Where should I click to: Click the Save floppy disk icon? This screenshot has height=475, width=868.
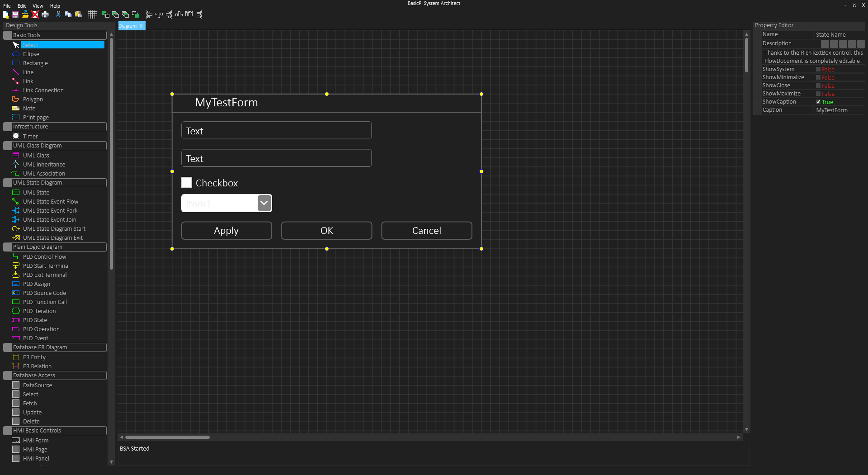click(15, 14)
